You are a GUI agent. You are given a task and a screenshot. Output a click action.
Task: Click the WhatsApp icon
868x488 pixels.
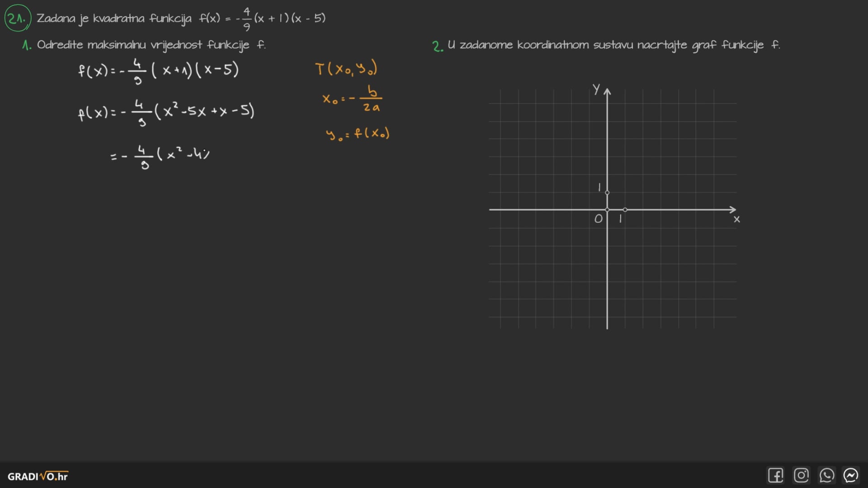(826, 475)
